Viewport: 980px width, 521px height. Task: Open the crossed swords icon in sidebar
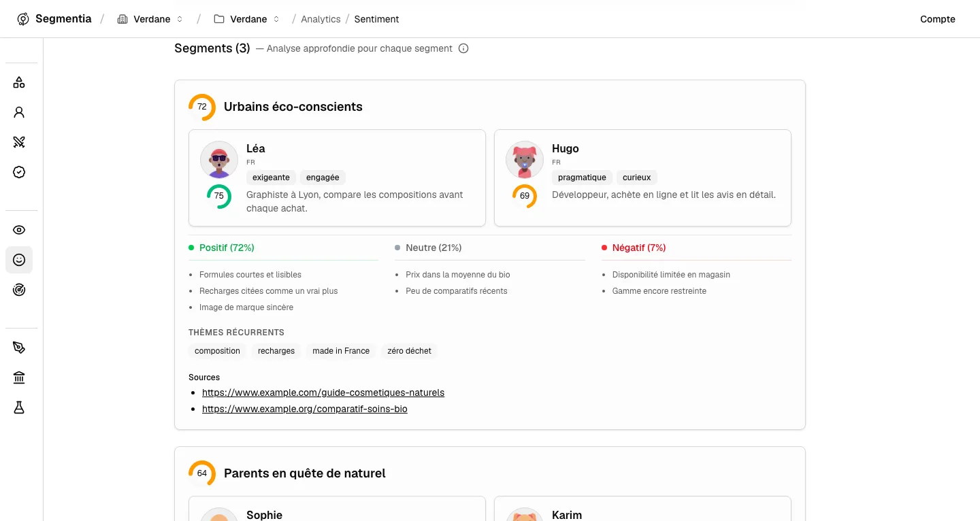coord(19,142)
